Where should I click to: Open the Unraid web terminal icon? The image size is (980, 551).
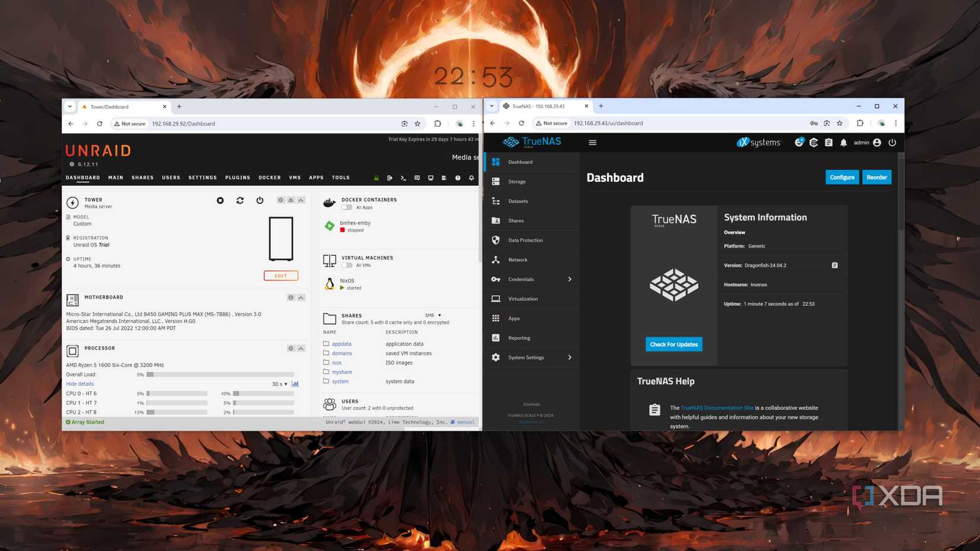point(403,178)
